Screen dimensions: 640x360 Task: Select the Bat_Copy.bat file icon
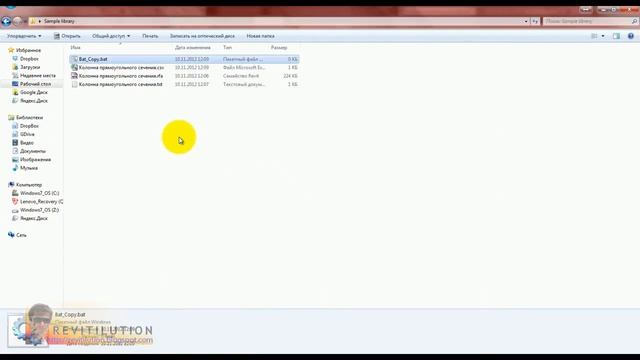coord(74,59)
